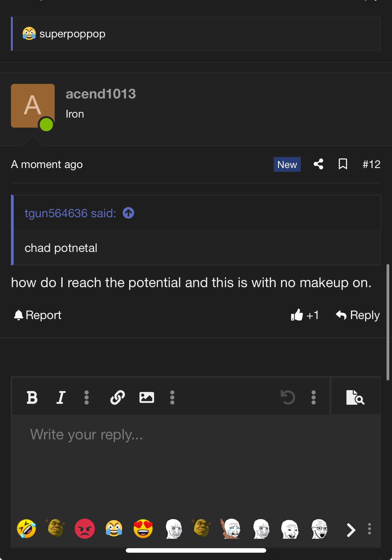This screenshot has height=560, width=392.
Task: Toggle bold formatting in reply editor
Action: point(32,397)
